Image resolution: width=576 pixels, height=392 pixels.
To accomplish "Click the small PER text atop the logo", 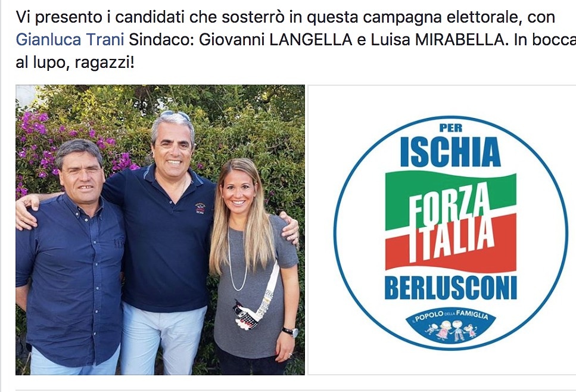I will tap(451, 128).
